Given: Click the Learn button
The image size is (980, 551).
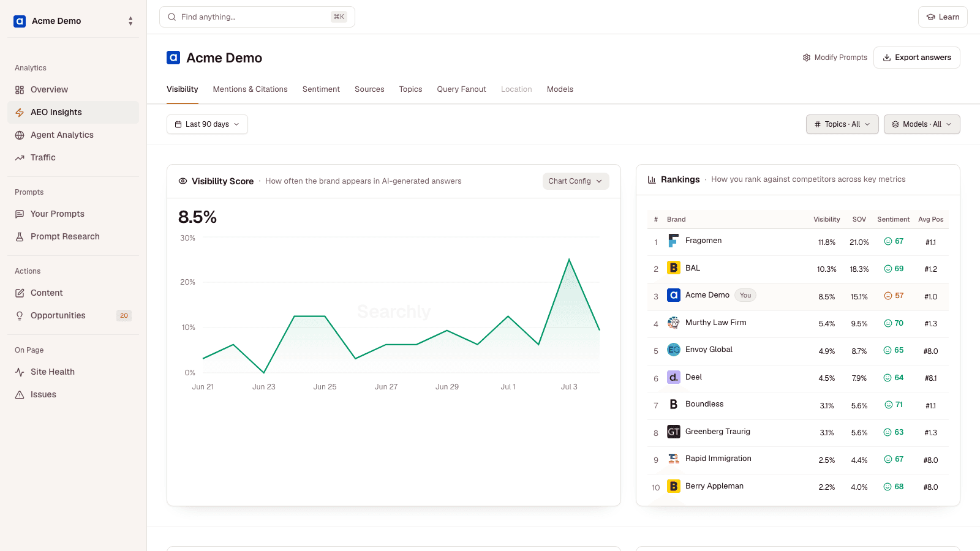Looking at the screenshot, I should (943, 17).
